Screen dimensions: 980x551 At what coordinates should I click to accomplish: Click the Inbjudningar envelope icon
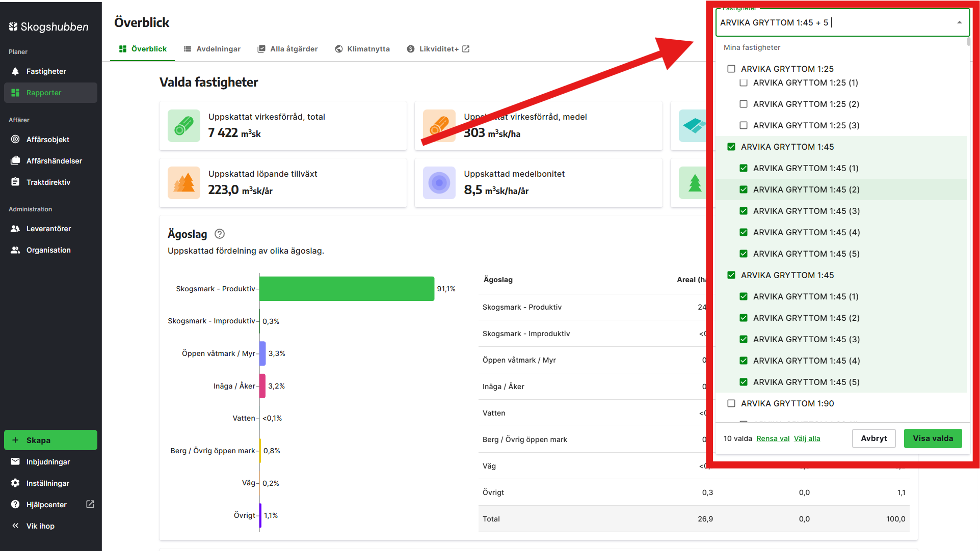[x=15, y=462]
